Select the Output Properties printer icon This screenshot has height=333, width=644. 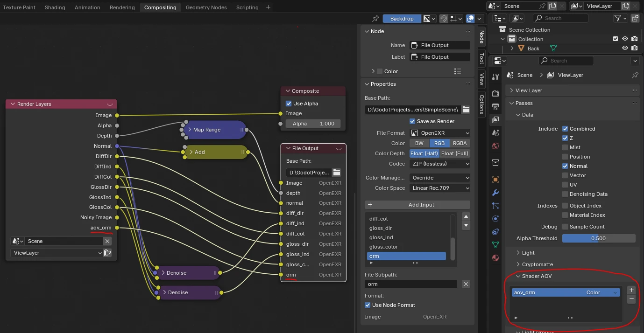point(495,106)
